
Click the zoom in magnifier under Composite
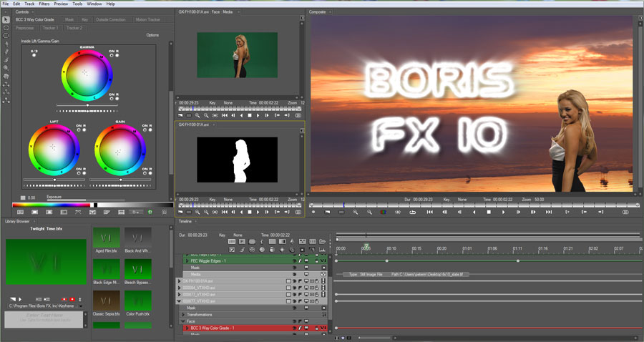click(x=355, y=212)
